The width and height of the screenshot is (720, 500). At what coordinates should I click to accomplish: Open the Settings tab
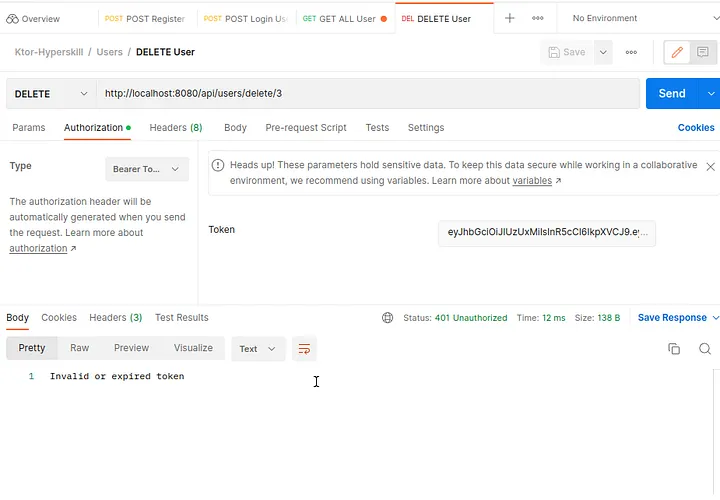[426, 128]
